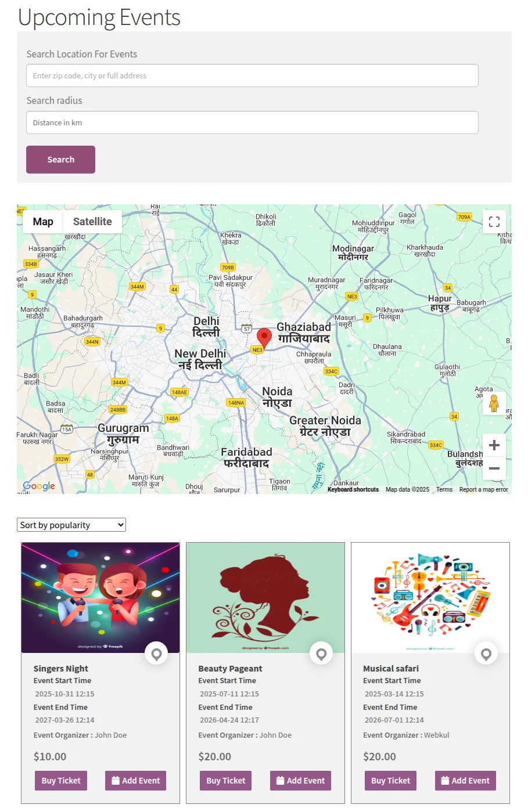Image resolution: width=528 pixels, height=812 pixels.
Task: Click the fullscreen icon on the map
Action: (494, 221)
